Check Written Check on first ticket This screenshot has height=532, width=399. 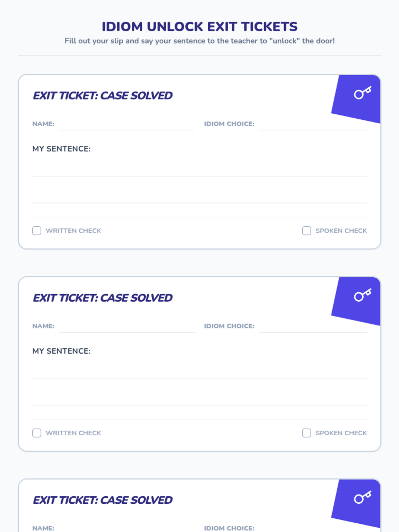(37, 231)
